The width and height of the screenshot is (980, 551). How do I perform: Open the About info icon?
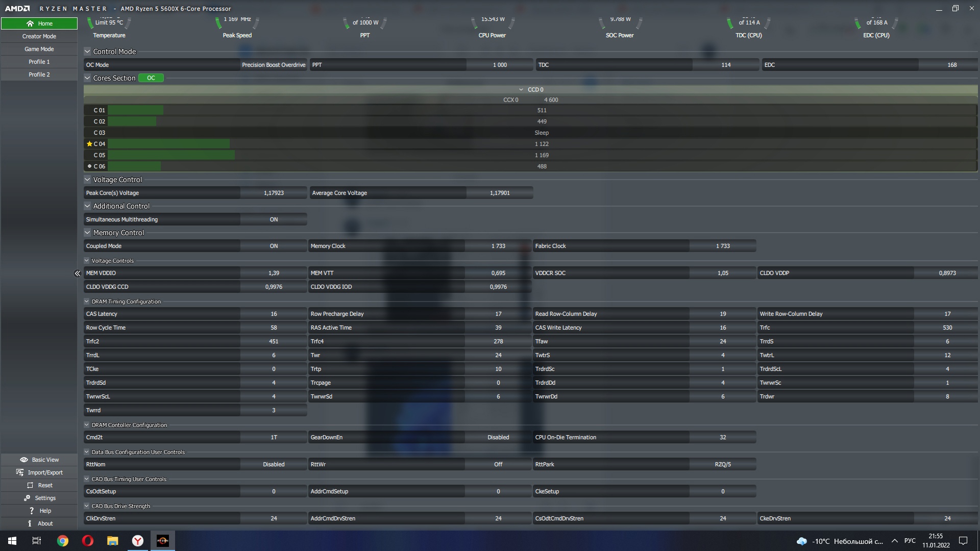[30, 523]
